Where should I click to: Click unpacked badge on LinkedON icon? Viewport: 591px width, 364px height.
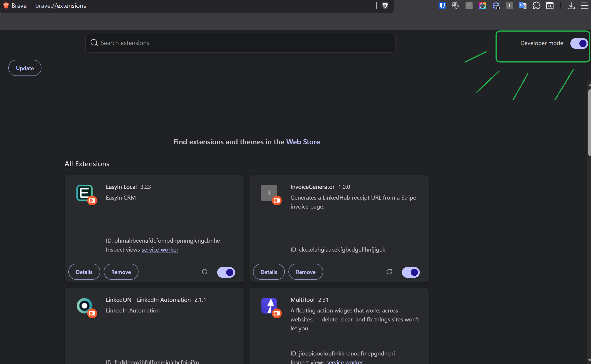tap(92, 313)
